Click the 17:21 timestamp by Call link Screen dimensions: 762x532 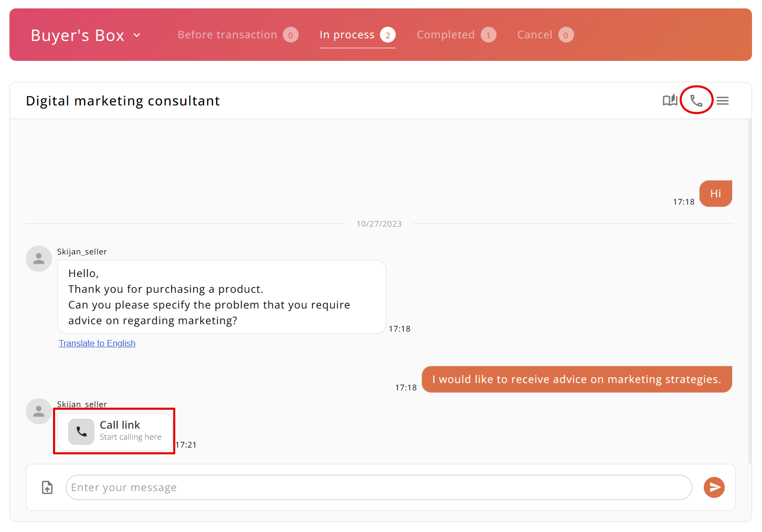tap(186, 445)
